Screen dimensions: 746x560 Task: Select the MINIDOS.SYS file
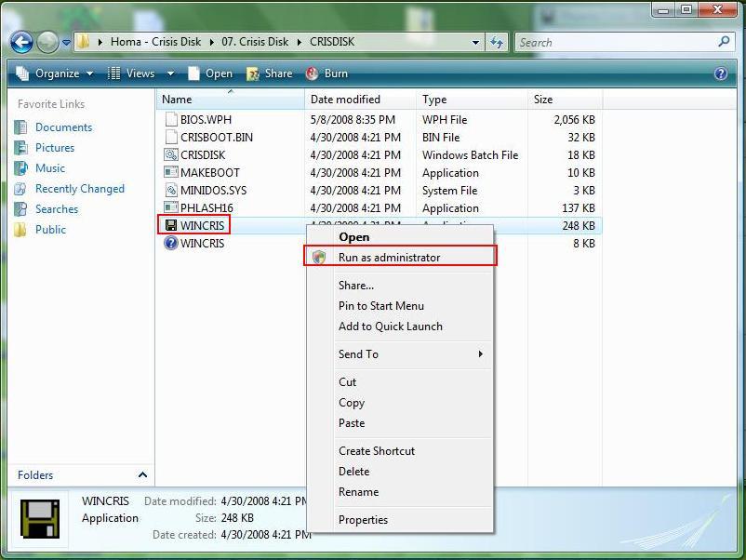click(x=213, y=190)
